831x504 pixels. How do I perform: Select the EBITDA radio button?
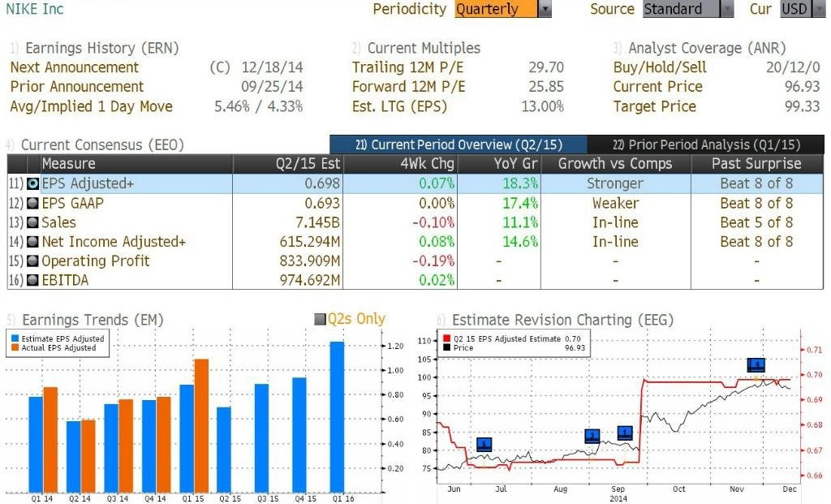(32, 280)
